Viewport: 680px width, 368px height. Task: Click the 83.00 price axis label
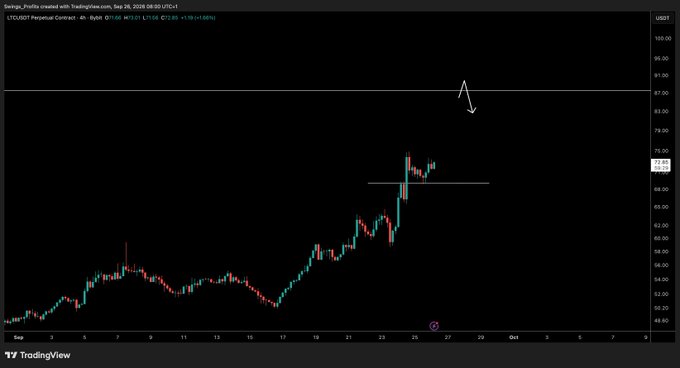[662, 111]
